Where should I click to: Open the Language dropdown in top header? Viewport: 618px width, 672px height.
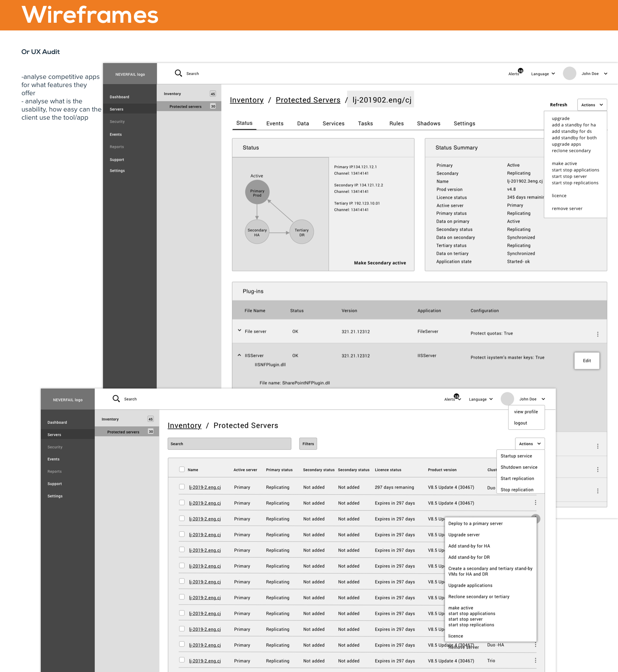[543, 74]
